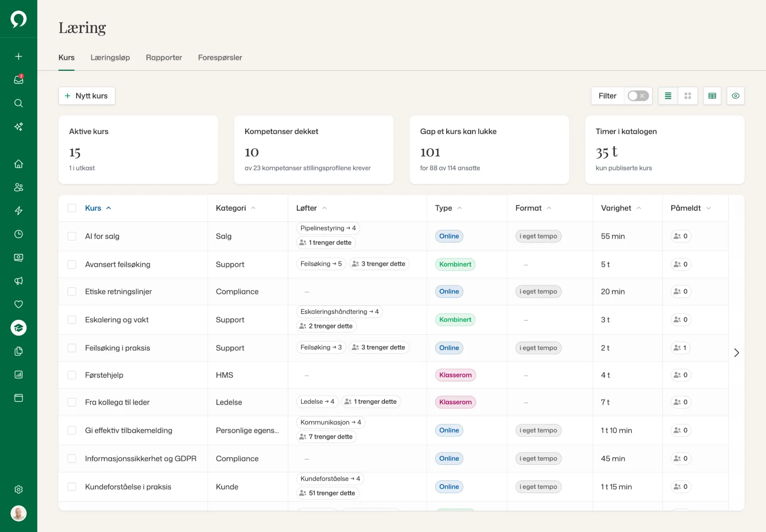
Task: Toggle the Filter switch
Action: pos(638,96)
